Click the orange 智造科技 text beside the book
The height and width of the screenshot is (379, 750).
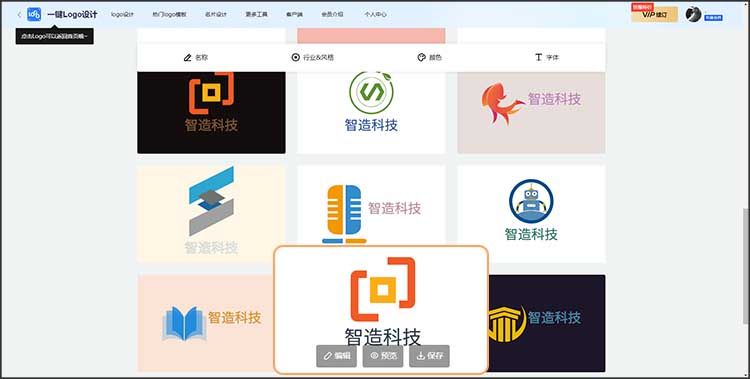coord(234,317)
